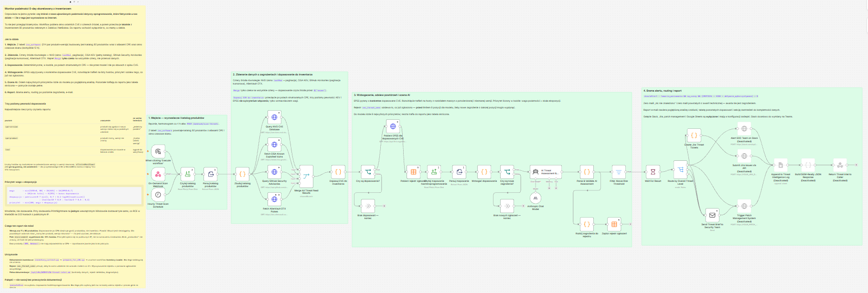Select the 'Brak dopasowań — koniec' node
This screenshot has width=868, height=293.
coord(368,206)
